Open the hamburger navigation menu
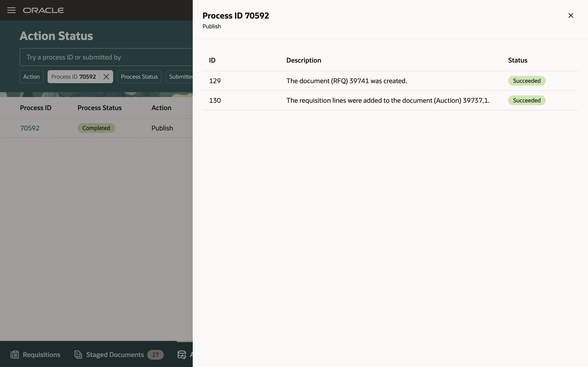 (11, 10)
